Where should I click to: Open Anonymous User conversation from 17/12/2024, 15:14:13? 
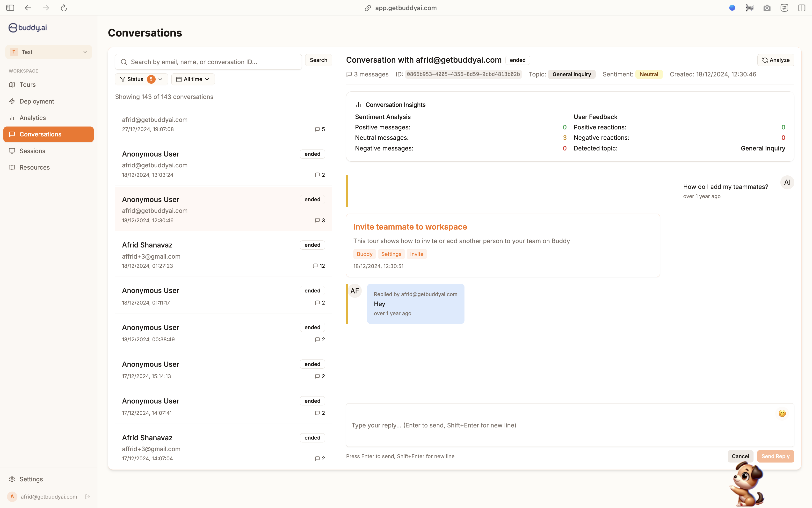[224, 370]
